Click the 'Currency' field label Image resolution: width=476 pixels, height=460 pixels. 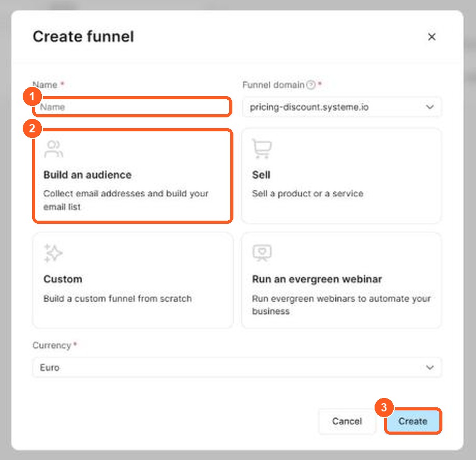point(52,345)
